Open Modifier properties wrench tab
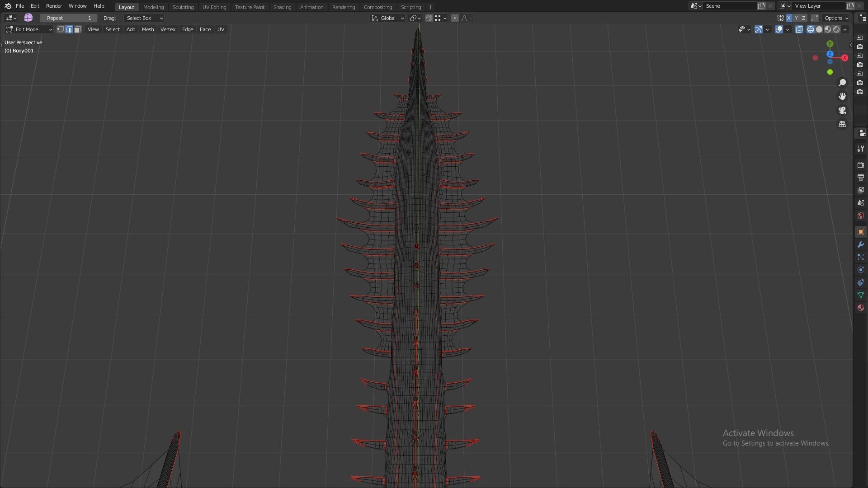Viewport: 868px width, 488px height. [861, 244]
